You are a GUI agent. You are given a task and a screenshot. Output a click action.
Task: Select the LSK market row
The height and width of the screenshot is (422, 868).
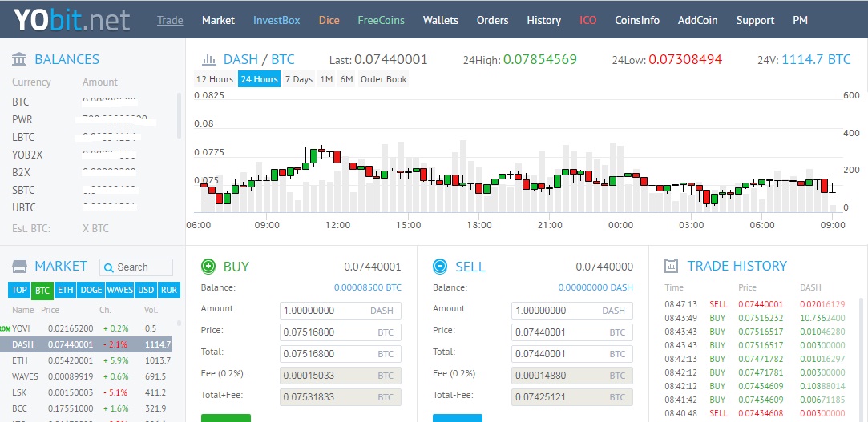[x=87, y=392]
